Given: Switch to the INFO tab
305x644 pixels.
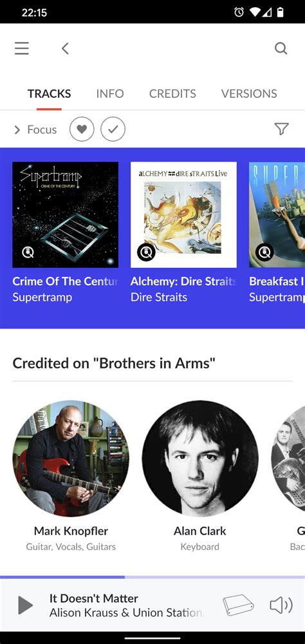Looking at the screenshot, I should [x=110, y=93].
